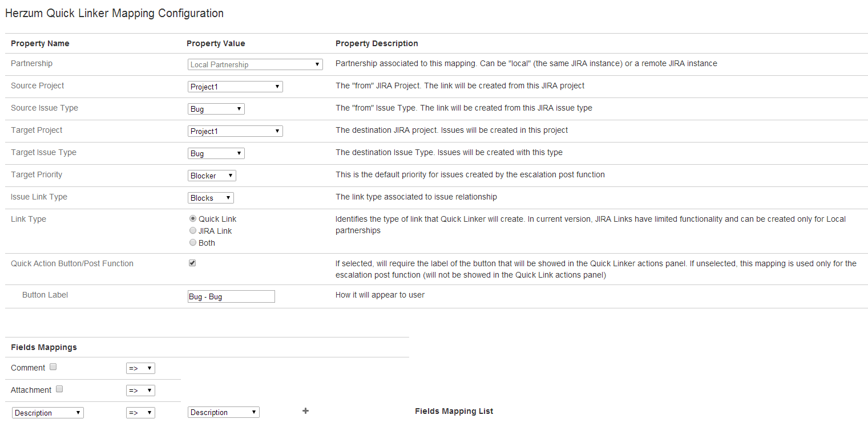Choose the Both link type option

point(193,242)
